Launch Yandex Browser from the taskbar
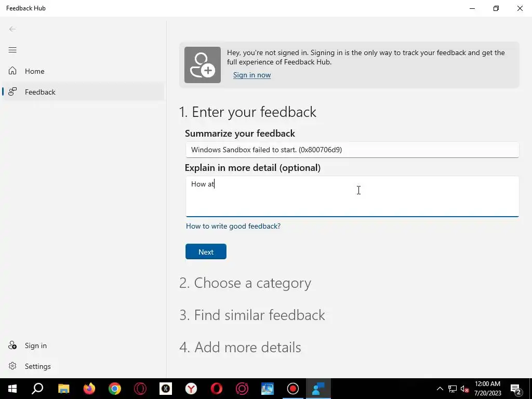 (191, 389)
